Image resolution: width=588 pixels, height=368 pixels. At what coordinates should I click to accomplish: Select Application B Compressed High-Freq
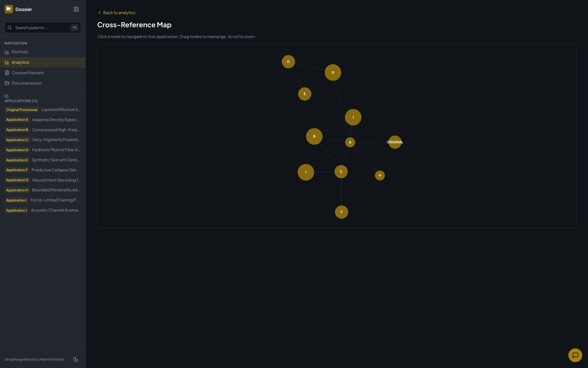43,130
